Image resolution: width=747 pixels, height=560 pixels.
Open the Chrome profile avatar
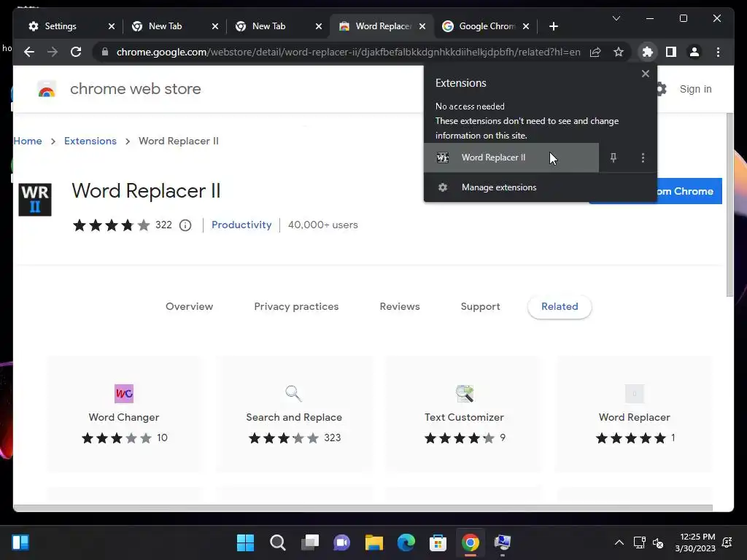[x=694, y=52]
